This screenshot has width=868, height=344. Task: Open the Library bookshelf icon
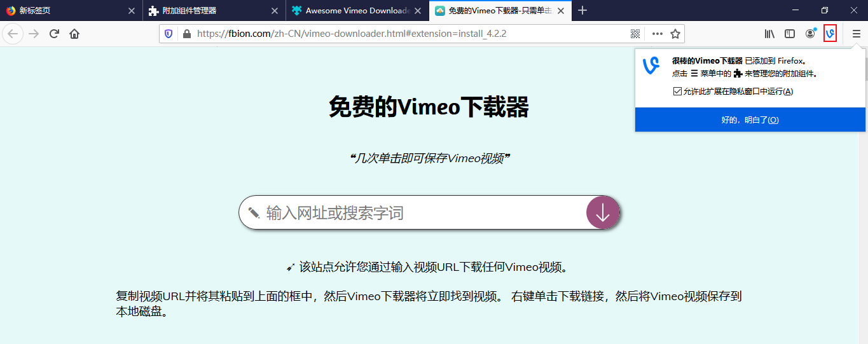point(769,34)
